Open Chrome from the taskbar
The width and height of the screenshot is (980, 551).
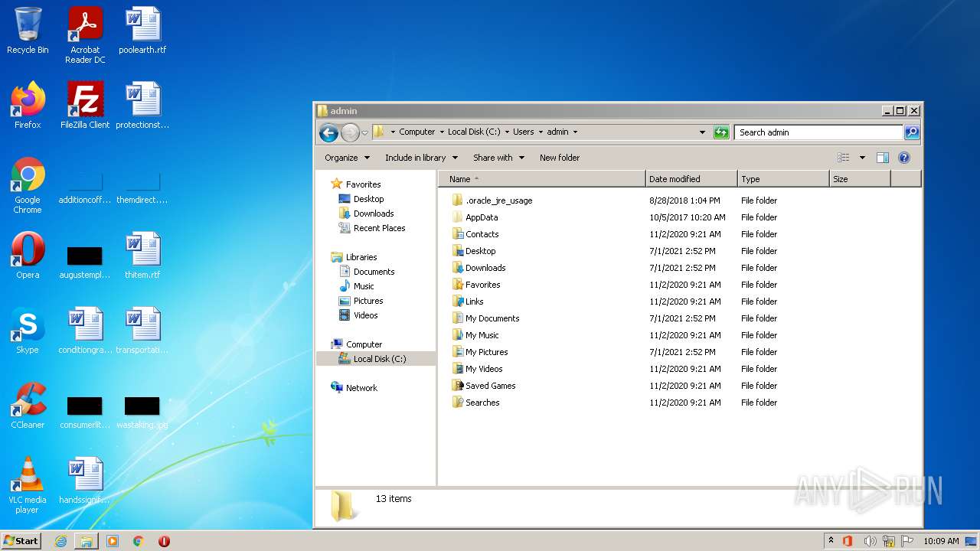point(139,541)
